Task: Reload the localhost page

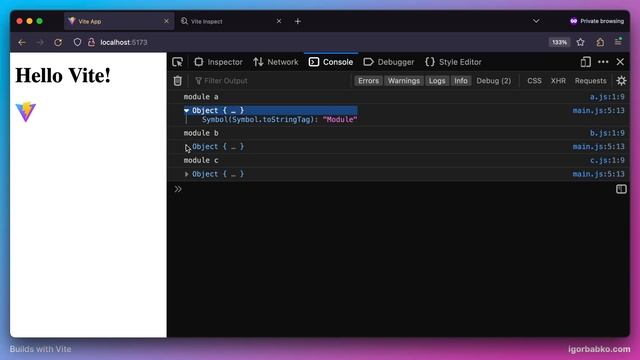Action: (58, 42)
